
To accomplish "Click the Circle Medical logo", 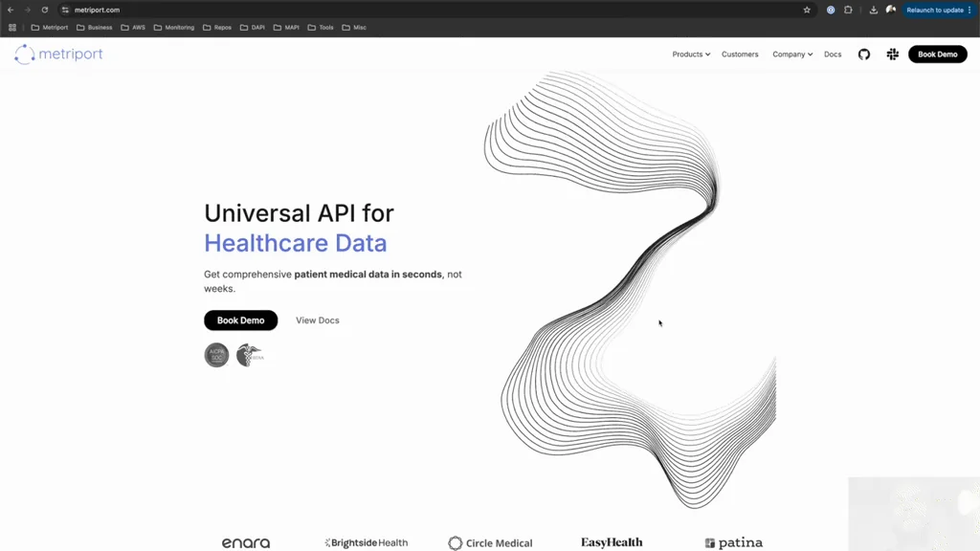I will (x=491, y=543).
